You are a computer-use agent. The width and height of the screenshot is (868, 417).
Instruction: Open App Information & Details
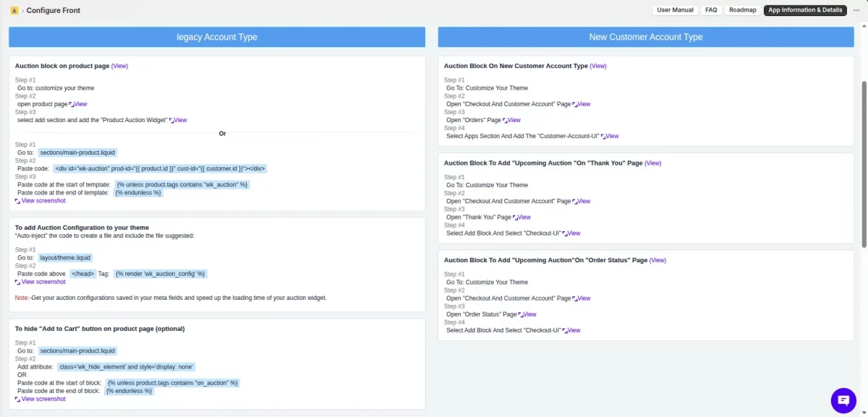click(x=805, y=10)
